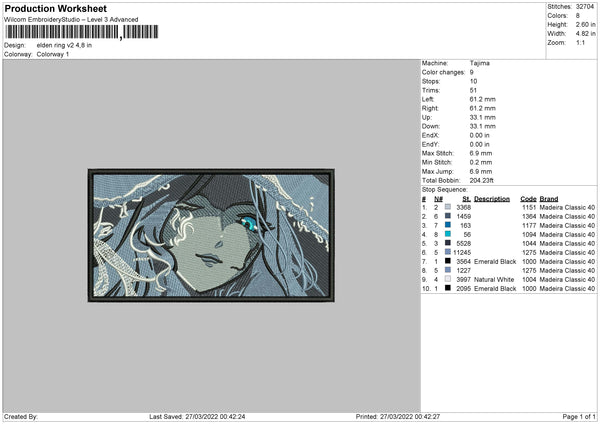Viewport: 600px width, 424px height.
Task: Click the Natural White swatch for stop 9
Action: tap(448, 279)
